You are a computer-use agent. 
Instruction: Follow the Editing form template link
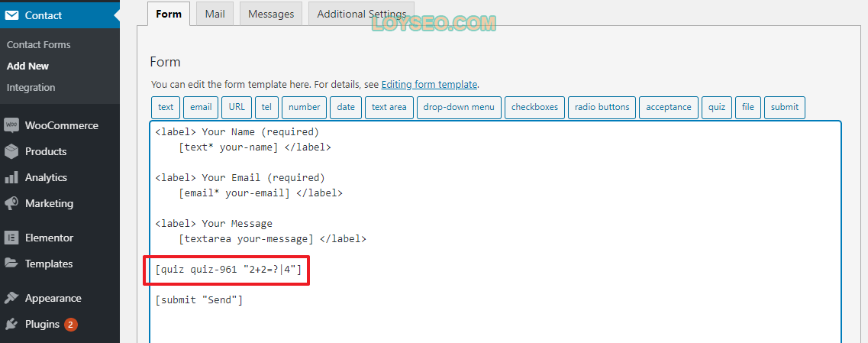[x=429, y=85]
